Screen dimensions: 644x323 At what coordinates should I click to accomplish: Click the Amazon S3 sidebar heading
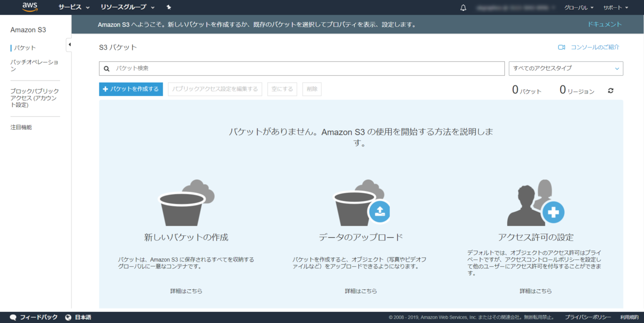(28, 30)
